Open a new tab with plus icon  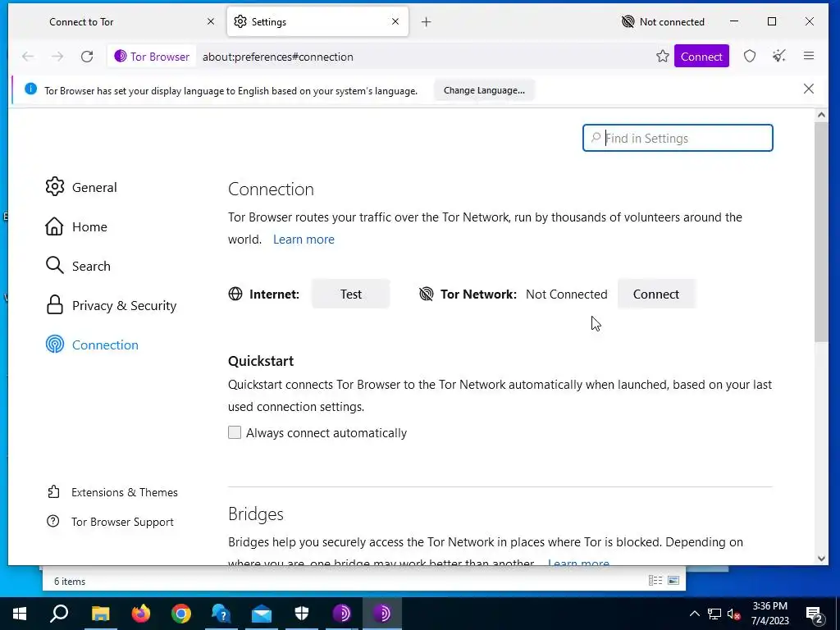(426, 22)
